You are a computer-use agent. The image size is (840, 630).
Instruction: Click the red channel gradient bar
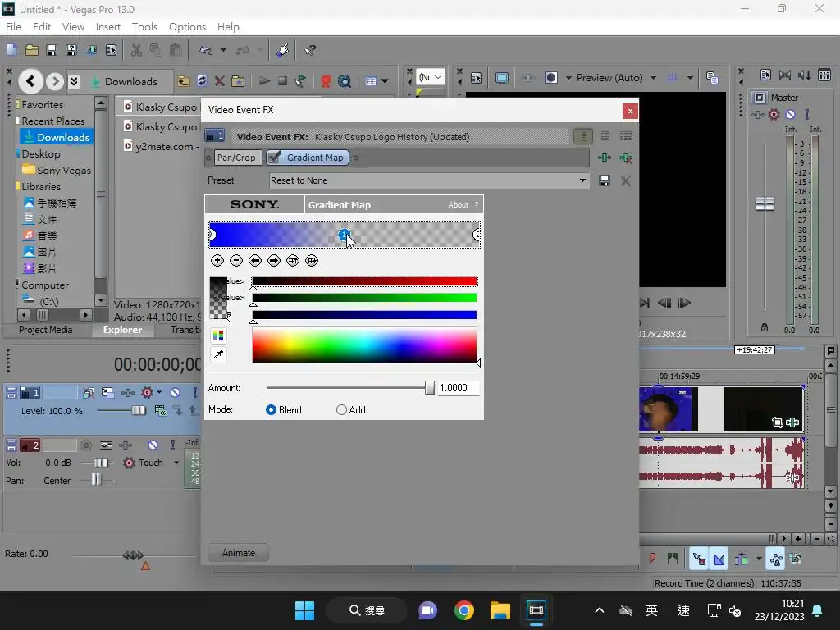[x=364, y=281]
